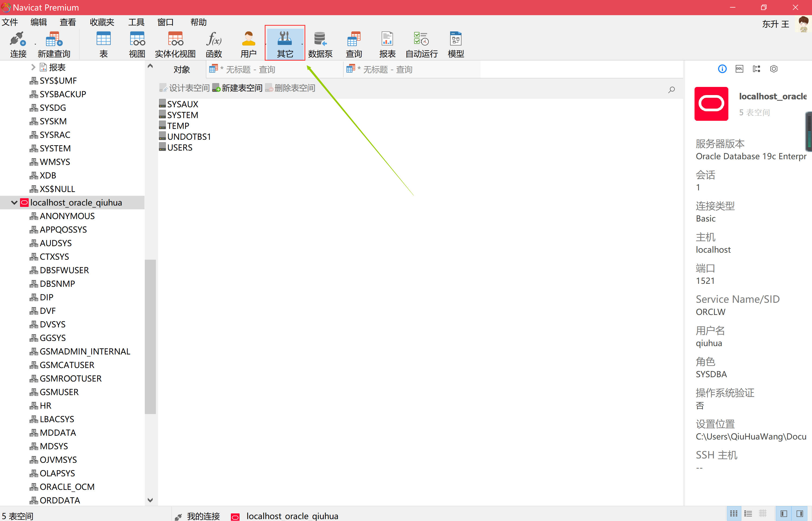Open the 窗口 menu
This screenshot has height=521, width=812.
[165, 22]
